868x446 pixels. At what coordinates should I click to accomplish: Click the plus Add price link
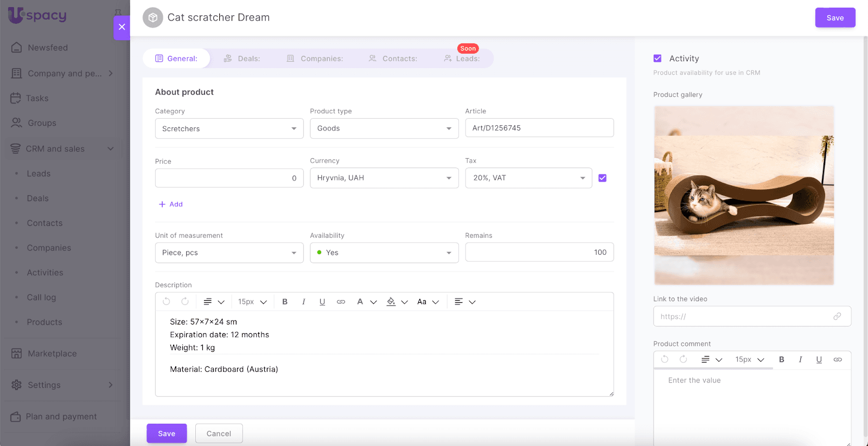171,204
